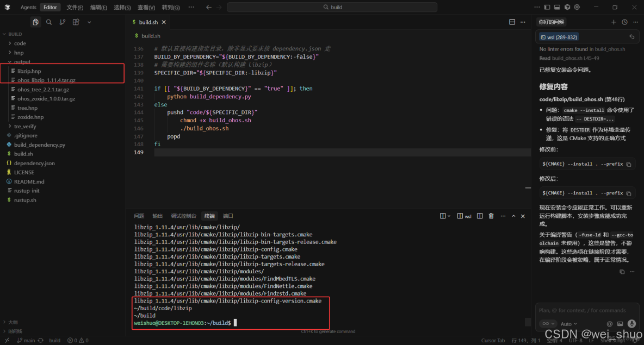Click inside the chat message input field
This screenshot has width=644, height=345.
coord(582,310)
